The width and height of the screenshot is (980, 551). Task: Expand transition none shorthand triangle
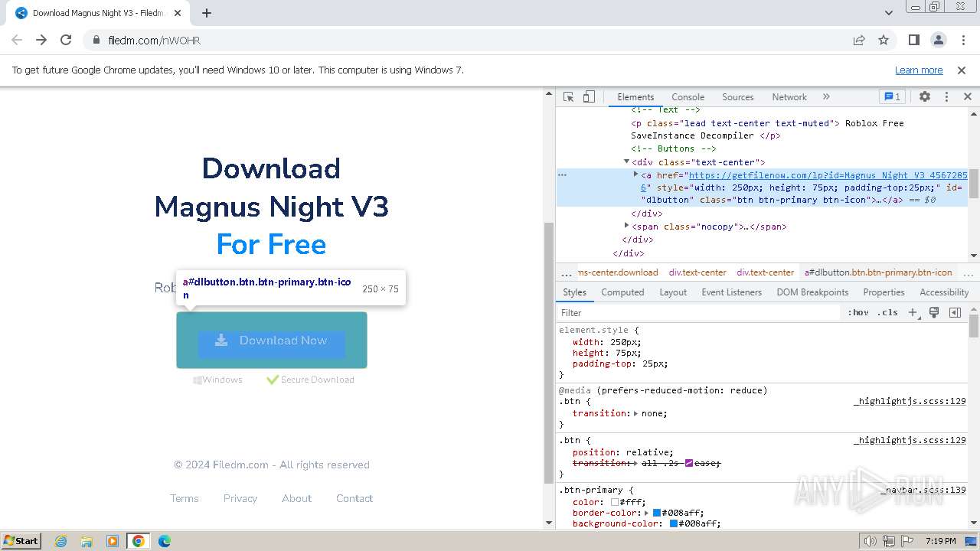point(636,413)
